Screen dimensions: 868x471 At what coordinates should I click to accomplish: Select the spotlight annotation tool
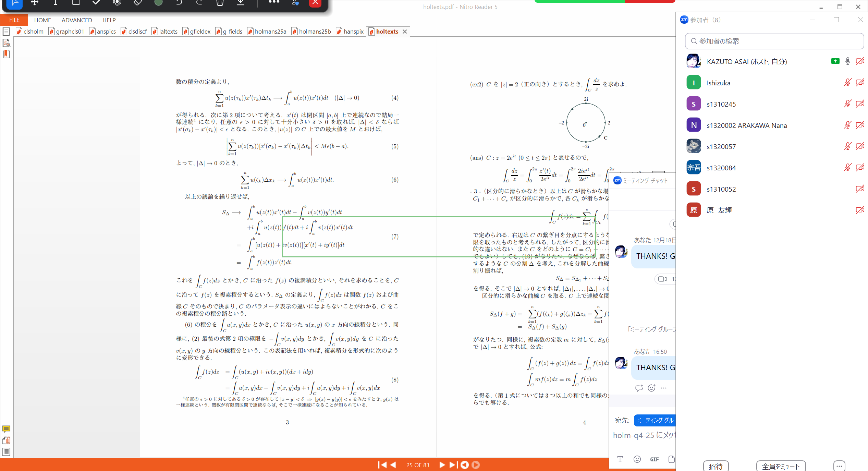117,3
